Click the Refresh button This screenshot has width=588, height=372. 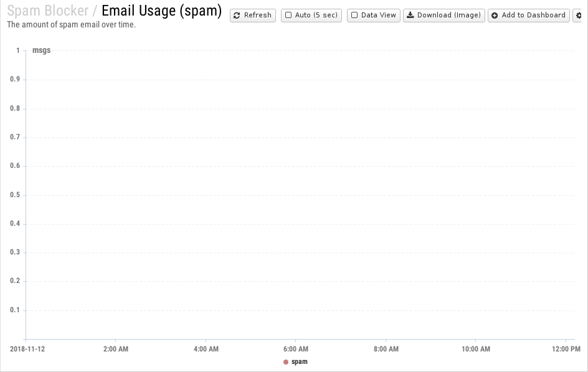click(252, 15)
